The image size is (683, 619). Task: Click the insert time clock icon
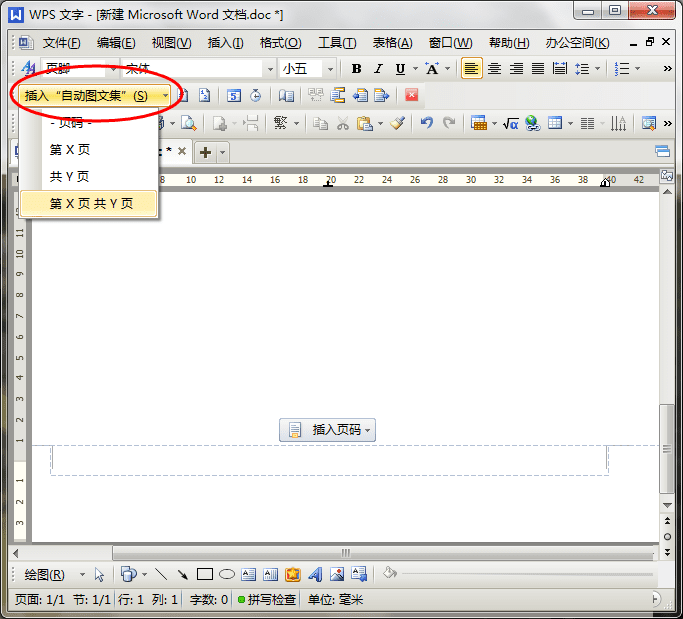point(256,95)
